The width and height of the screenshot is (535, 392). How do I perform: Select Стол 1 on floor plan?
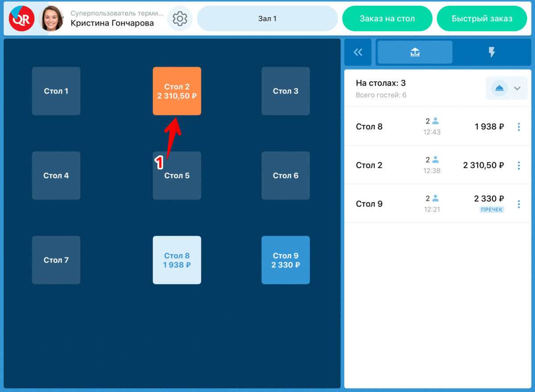point(56,91)
